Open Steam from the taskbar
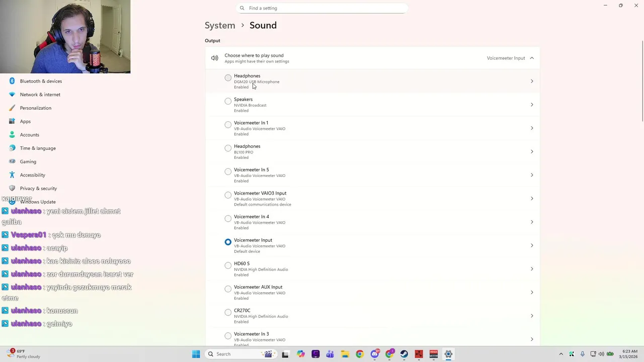 [x=404, y=354]
